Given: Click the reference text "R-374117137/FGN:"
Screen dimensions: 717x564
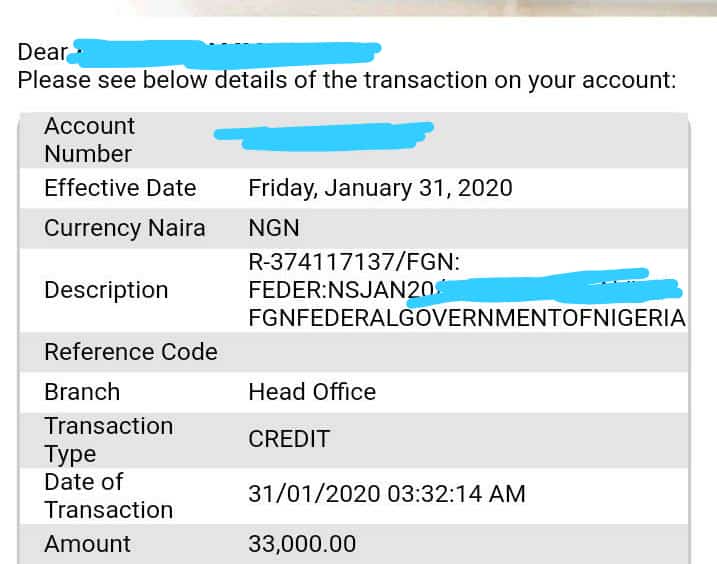Looking at the screenshot, I should click(x=353, y=262).
